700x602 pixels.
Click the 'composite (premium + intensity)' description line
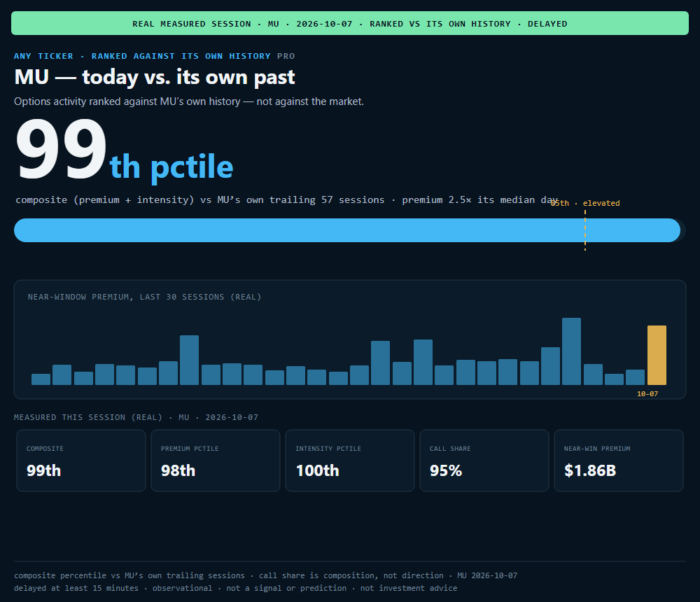coord(286,199)
